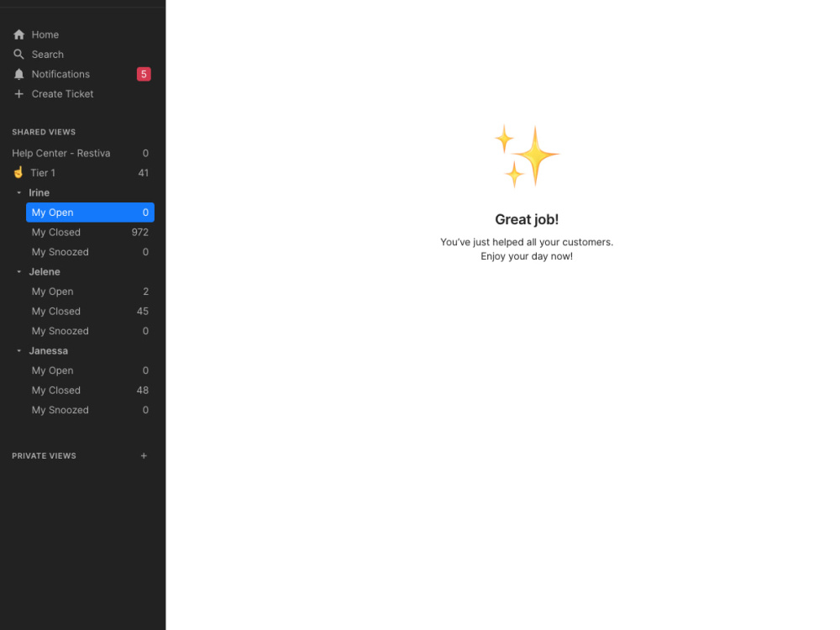Click the PRIVATE VIEWS section heading
This screenshot has height=630, width=840.
click(x=44, y=456)
